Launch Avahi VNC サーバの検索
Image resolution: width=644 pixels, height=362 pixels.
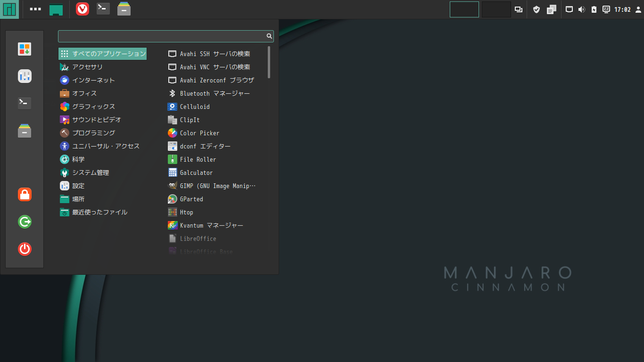[x=215, y=67]
